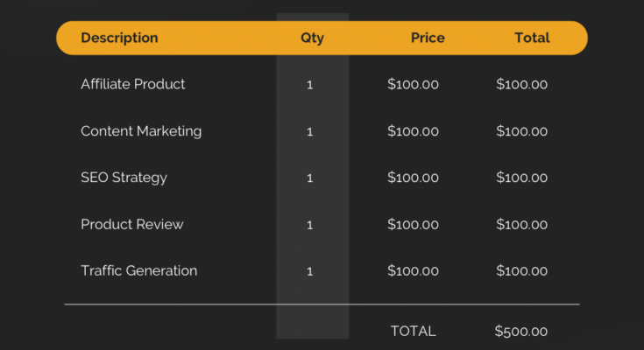644x350 pixels.
Task: Click the Price value for SEO Strategy
Action: [x=413, y=178]
